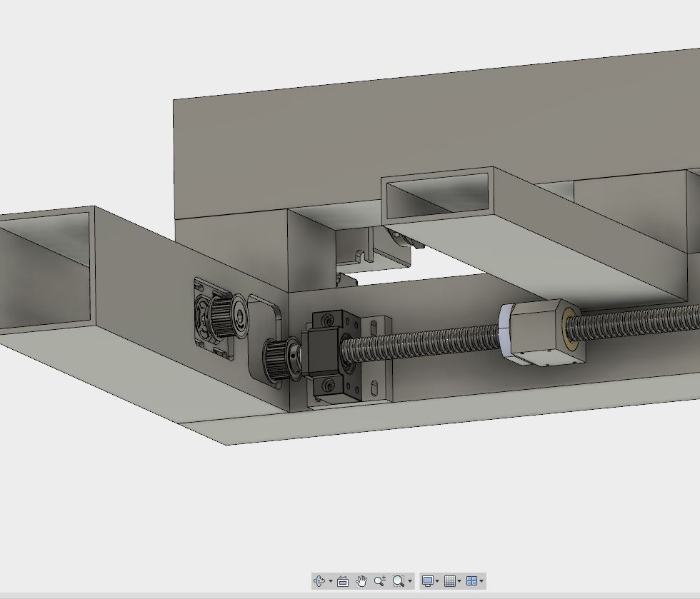
Task: Expand the Viewports dropdown arrow
Action: pos(481,582)
